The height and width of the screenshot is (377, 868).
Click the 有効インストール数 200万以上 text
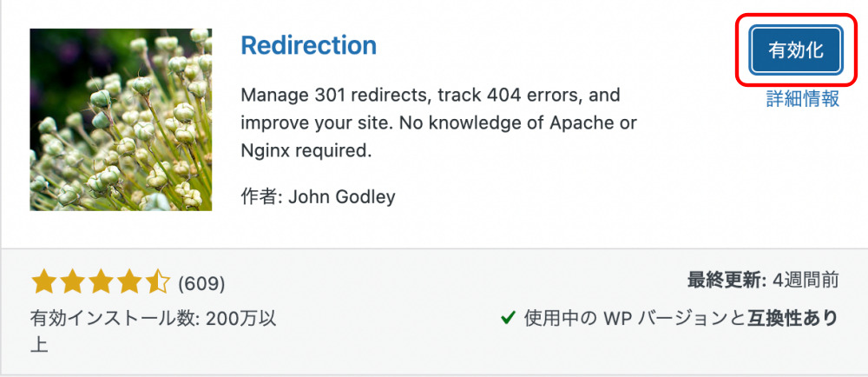point(154,331)
